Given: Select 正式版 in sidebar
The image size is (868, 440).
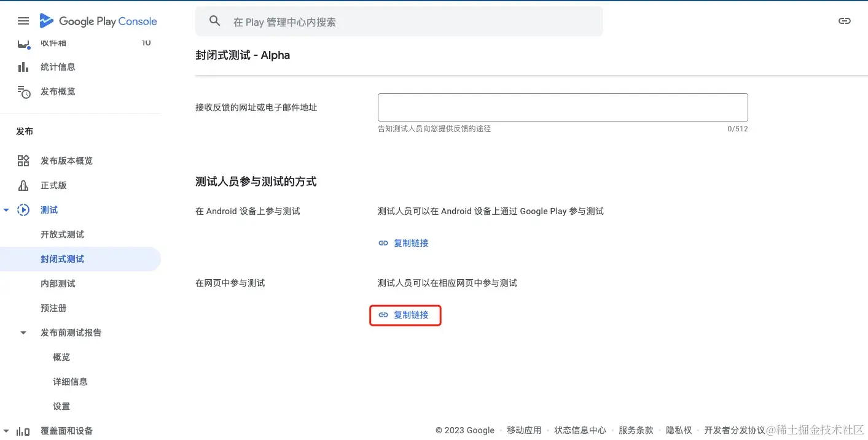Looking at the screenshot, I should tap(53, 185).
